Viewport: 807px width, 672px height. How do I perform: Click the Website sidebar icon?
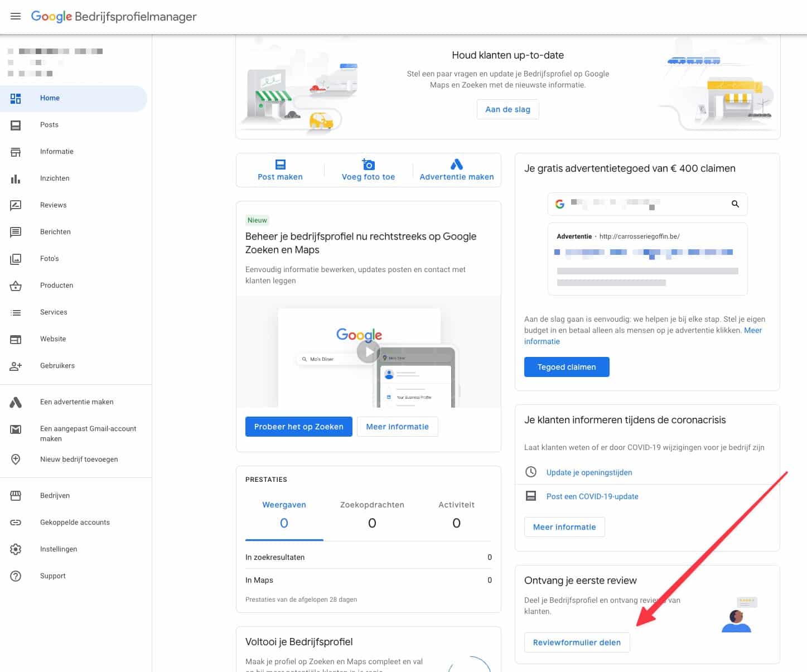point(16,339)
